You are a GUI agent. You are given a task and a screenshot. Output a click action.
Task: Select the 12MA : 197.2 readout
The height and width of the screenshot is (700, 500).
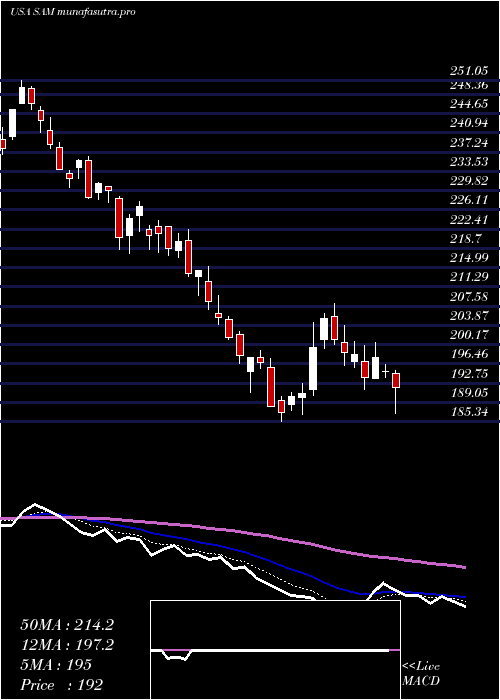click(67, 645)
